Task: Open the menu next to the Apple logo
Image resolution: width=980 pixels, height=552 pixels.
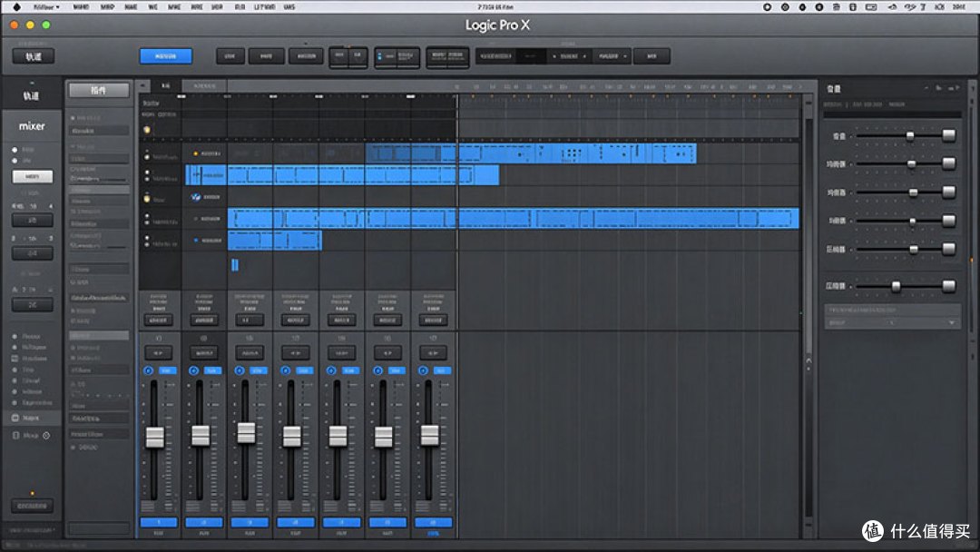Action: [46, 7]
